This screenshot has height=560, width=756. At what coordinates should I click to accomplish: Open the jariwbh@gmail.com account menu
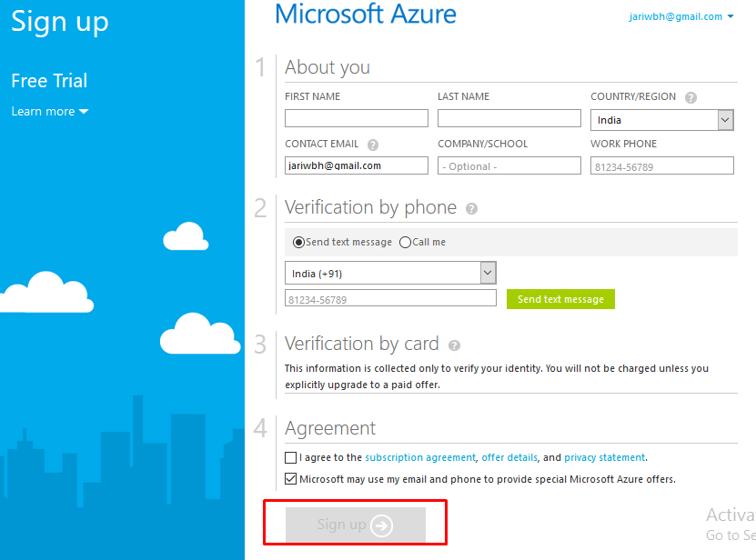coord(681,16)
